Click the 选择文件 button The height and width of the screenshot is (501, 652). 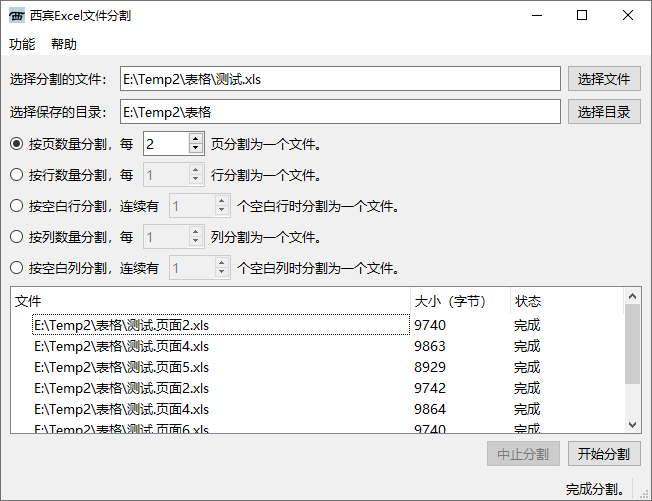[604, 79]
